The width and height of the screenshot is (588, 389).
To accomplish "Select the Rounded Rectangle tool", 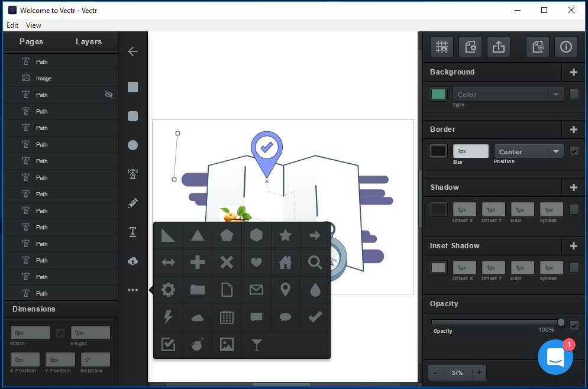I will 133,116.
